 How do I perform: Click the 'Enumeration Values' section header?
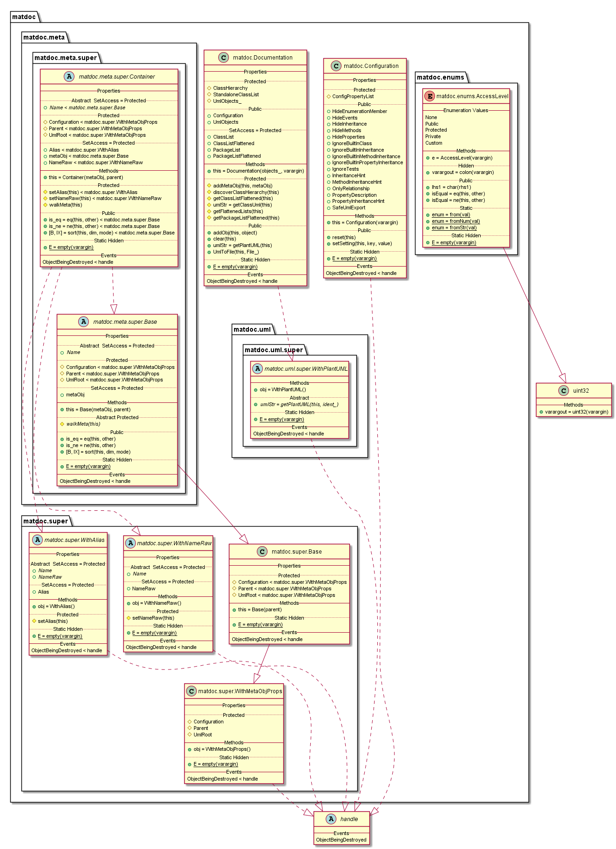pyautogui.click(x=466, y=111)
